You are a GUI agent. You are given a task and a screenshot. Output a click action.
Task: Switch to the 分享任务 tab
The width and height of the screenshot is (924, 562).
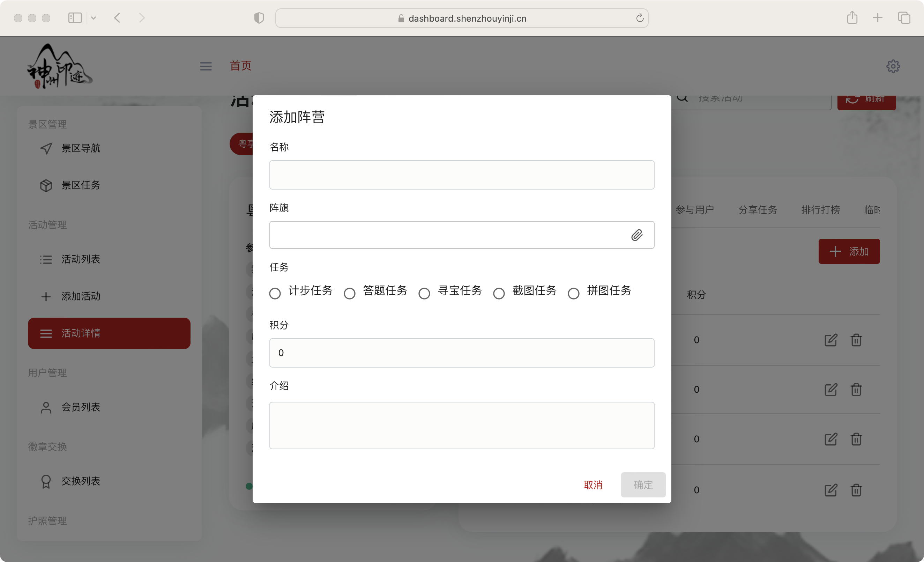coord(758,210)
